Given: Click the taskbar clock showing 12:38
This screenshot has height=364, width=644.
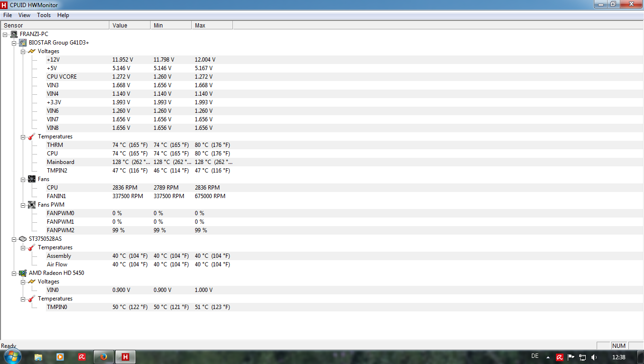Looking at the screenshot, I should tap(619, 357).
